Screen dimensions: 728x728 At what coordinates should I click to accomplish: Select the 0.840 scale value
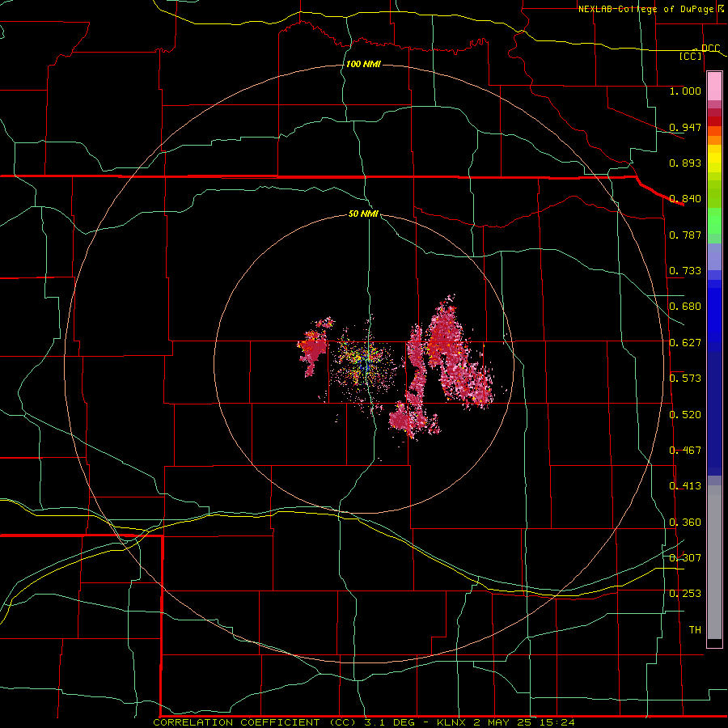[x=685, y=199]
